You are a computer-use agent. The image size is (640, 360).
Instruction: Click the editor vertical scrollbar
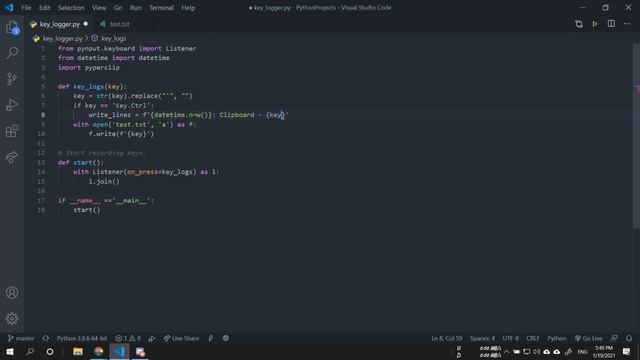point(636,137)
